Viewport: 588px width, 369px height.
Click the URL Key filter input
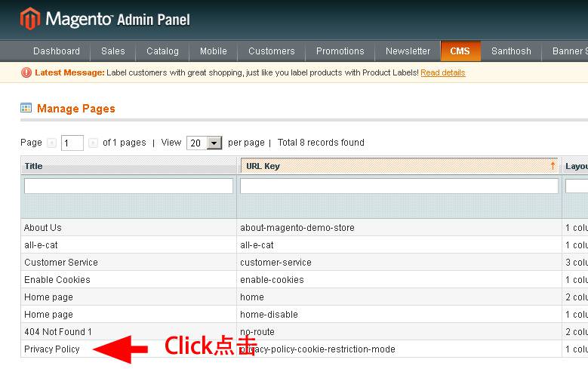(399, 186)
